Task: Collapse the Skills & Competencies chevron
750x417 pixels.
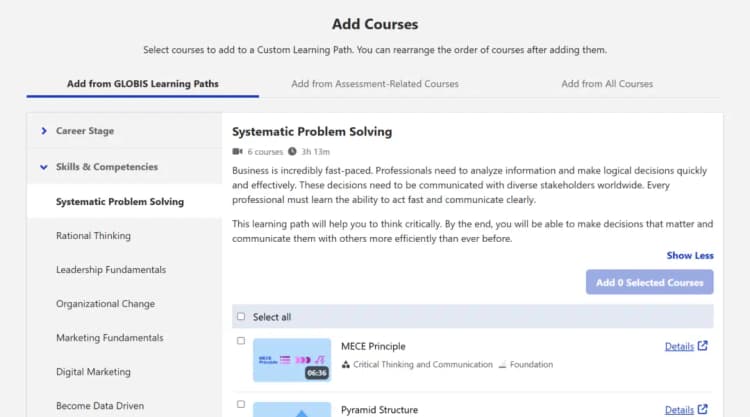Action: [44, 167]
